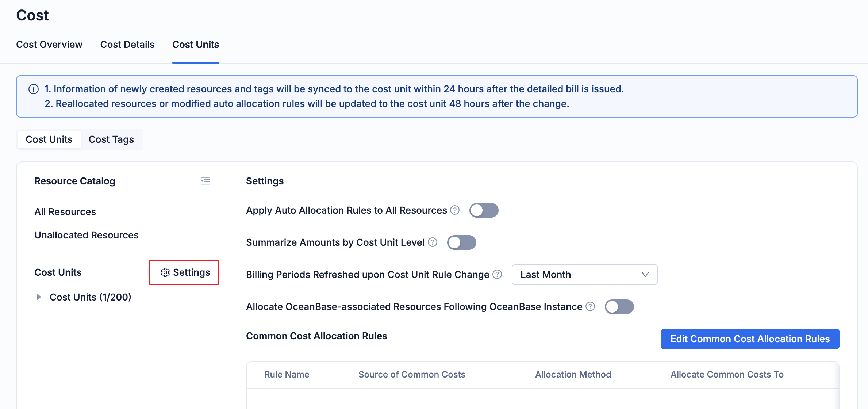868x409 pixels.
Task: Collapse the Resource Catalog panel icon
Action: coord(206,181)
